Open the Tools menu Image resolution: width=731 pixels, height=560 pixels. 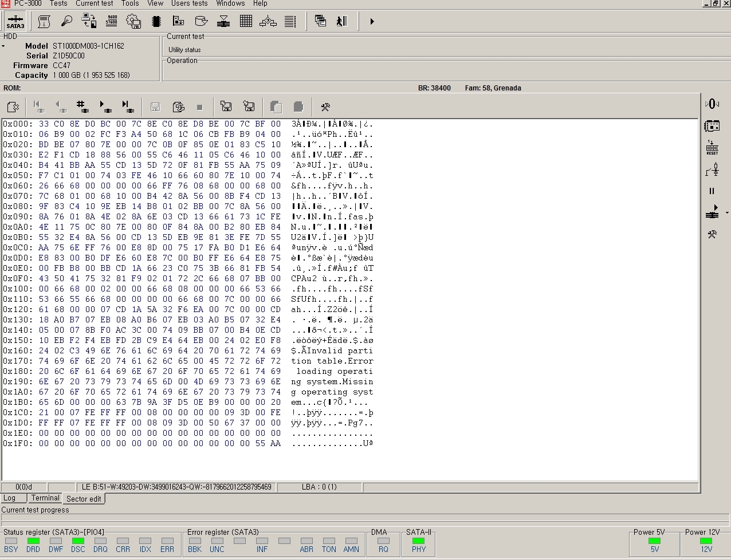point(130,3)
